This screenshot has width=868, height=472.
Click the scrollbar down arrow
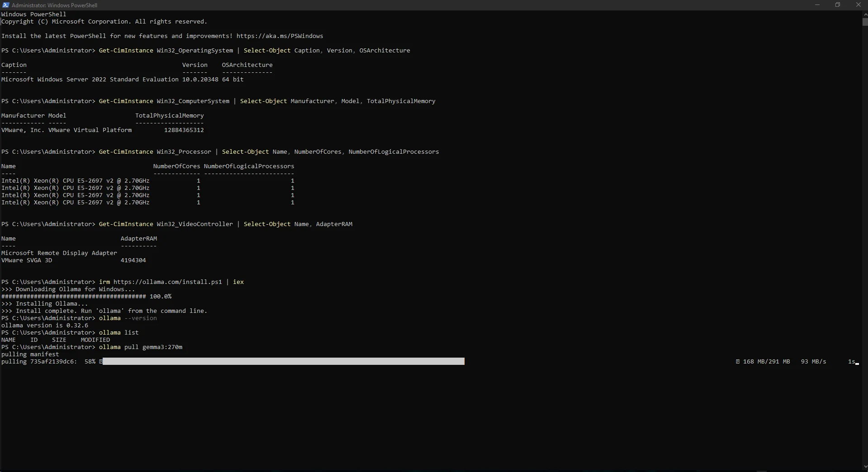[865, 467]
